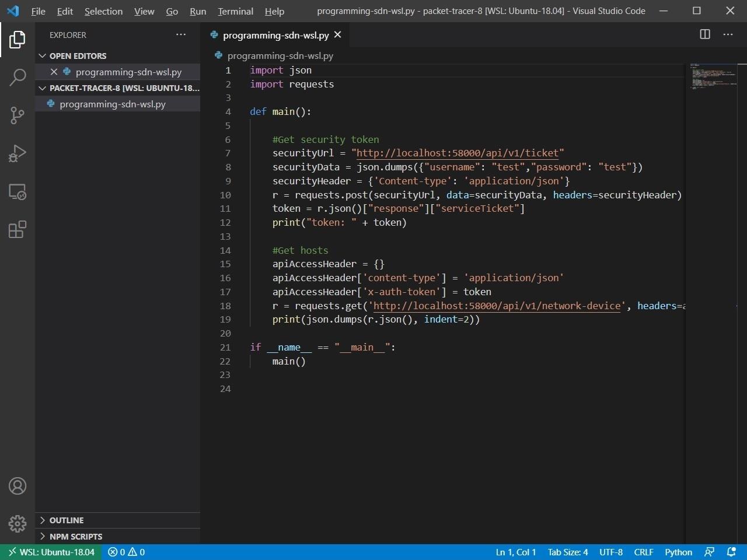Click the WSL: Ubuntu-18.04 remote indicator
This screenshot has width=747, height=560.
(51, 552)
